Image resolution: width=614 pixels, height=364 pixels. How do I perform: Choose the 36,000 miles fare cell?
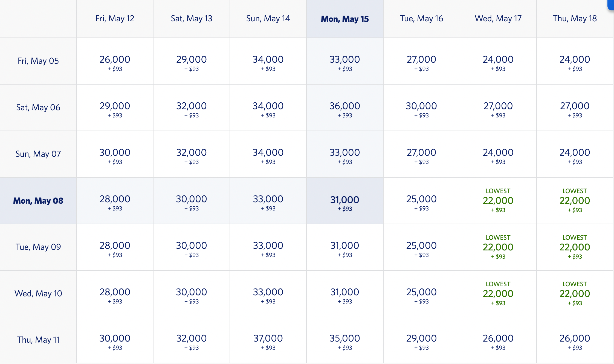[x=344, y=108]
